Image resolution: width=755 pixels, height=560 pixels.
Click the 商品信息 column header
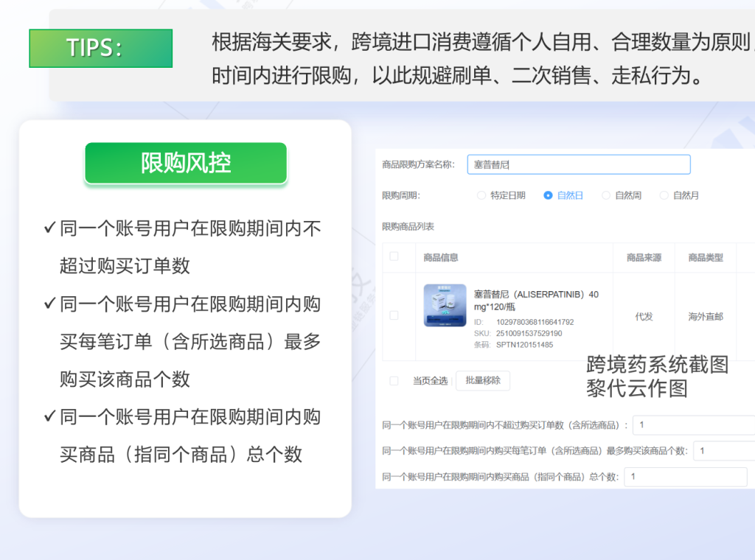point(441,257)
